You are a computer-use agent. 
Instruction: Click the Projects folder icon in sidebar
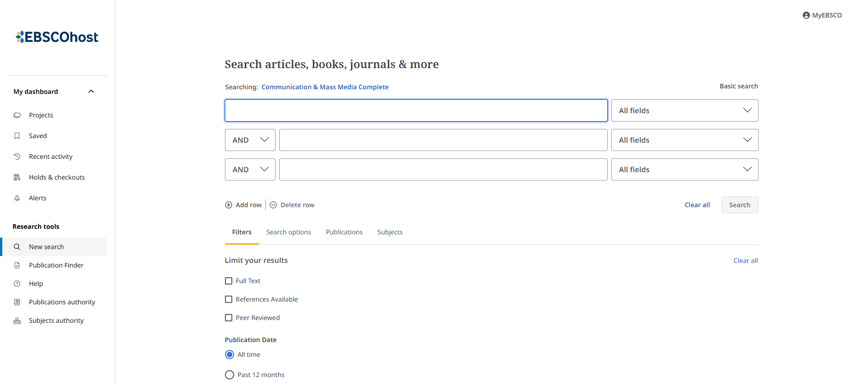point(17,115)
